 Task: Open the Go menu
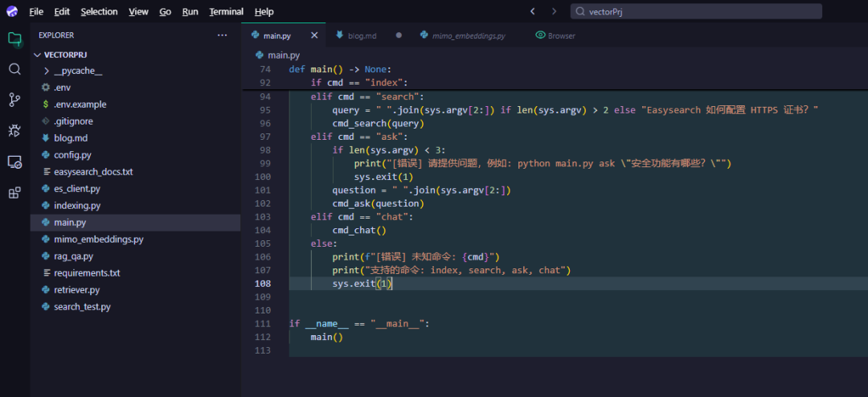click(165, 11)
